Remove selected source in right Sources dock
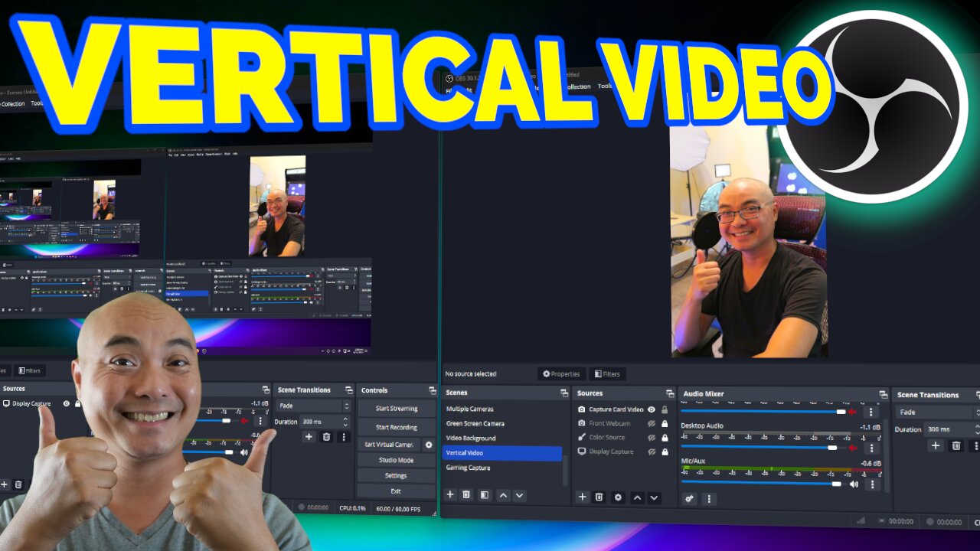This screenshot has width=980, height=551. point(599,497)
